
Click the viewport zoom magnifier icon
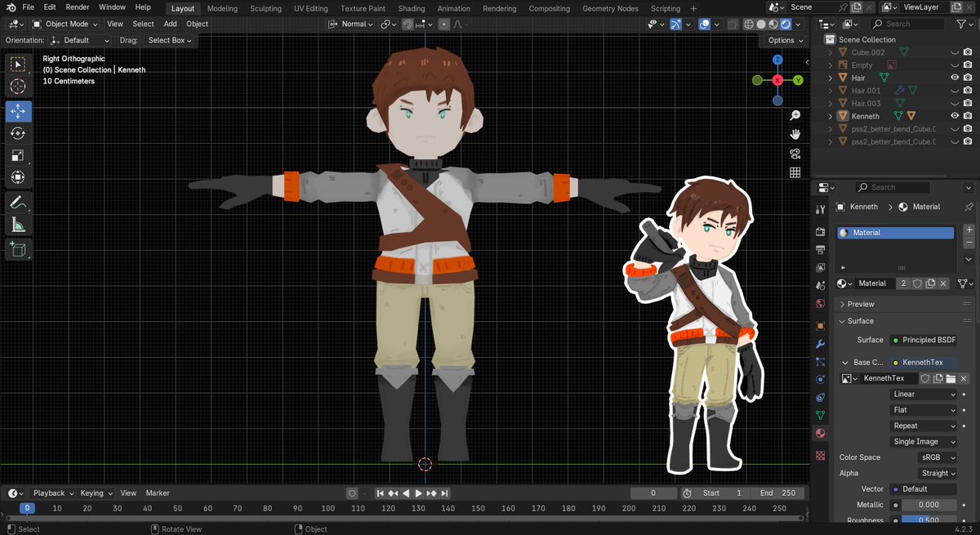[795, 117]
